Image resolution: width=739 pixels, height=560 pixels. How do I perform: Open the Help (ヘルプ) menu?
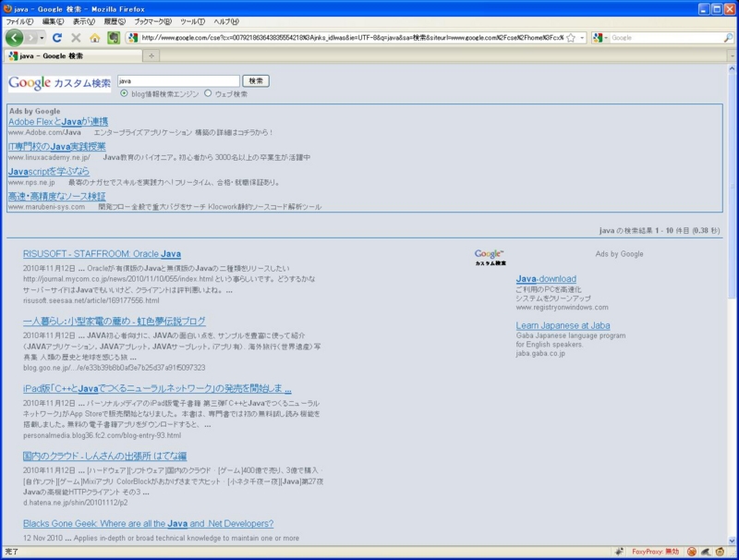coord(226,21)
